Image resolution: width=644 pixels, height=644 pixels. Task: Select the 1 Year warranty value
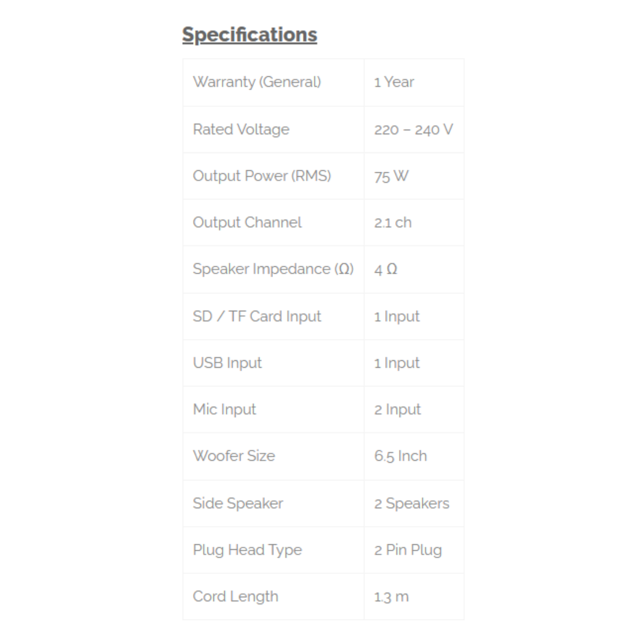pyautogui.click(x=394, y=82)
